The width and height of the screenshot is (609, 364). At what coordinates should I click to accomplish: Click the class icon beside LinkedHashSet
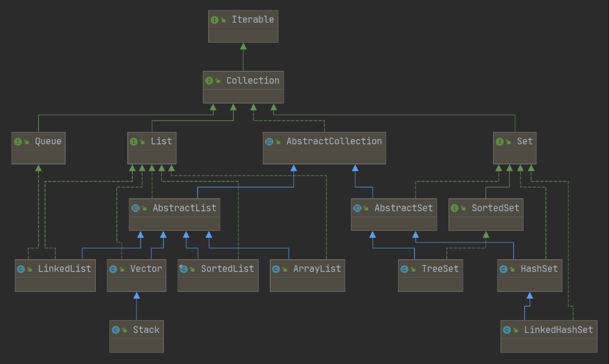pyautogui.click(x=507, y=330)
